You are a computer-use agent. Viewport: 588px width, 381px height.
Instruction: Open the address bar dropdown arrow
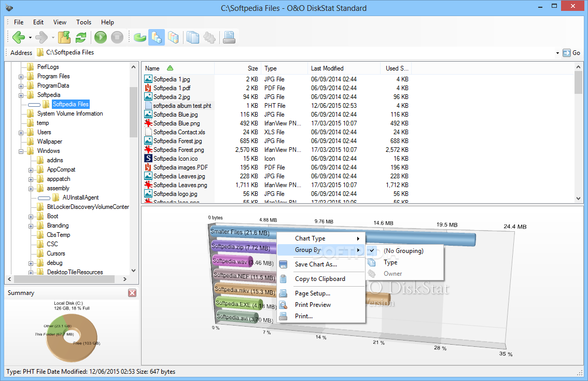point(557,53)
